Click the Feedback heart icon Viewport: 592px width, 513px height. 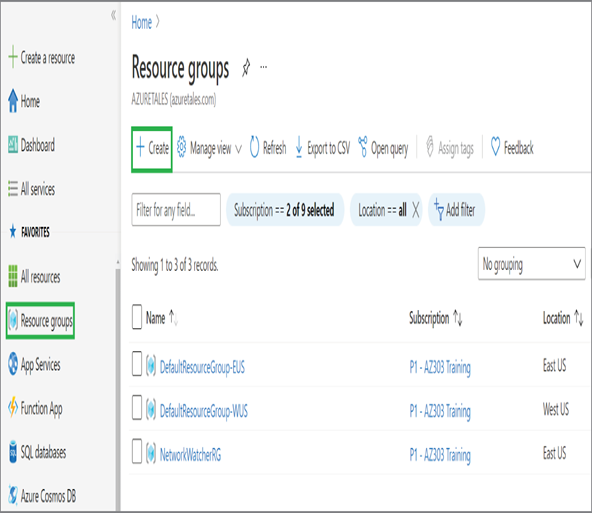(x=495, y=147)
